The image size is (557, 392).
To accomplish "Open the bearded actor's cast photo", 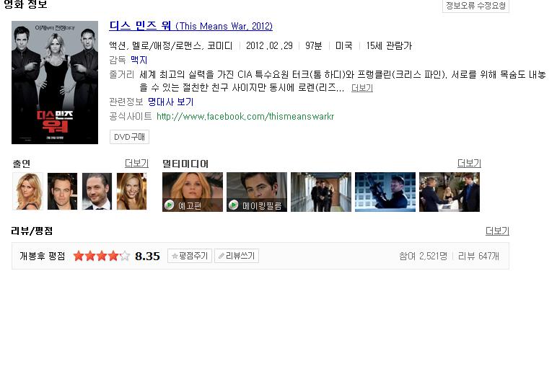I will tap(97, 191).
